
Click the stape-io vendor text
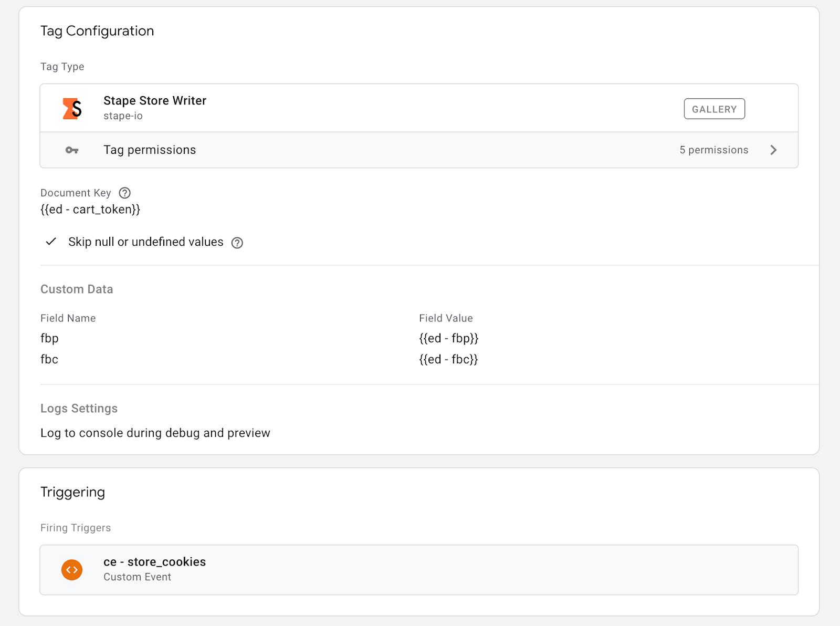click(x=123, y=116)
